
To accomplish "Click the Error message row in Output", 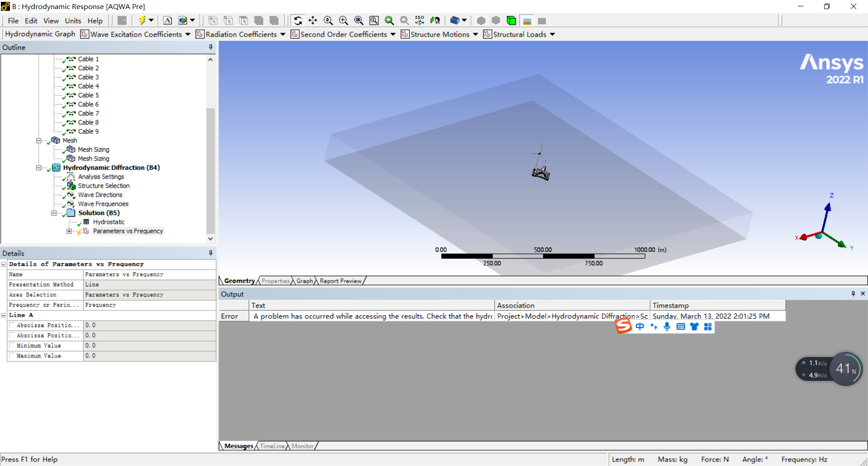I will 502,316.
